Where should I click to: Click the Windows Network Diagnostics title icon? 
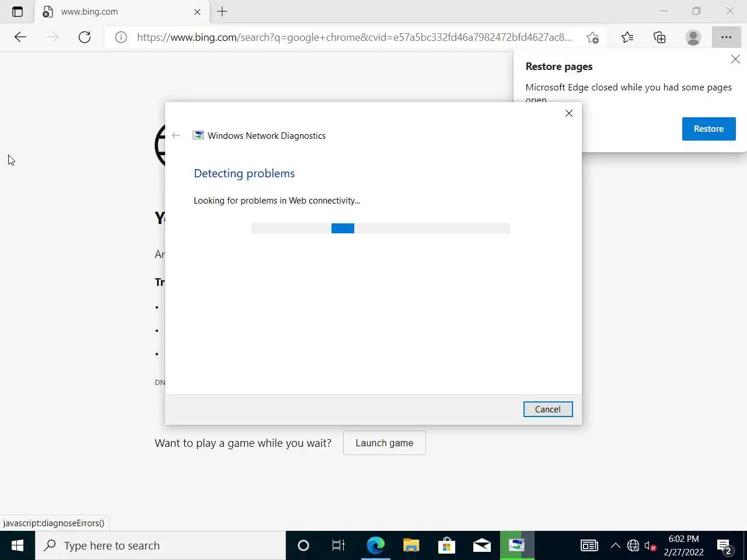tap(198, 135)
